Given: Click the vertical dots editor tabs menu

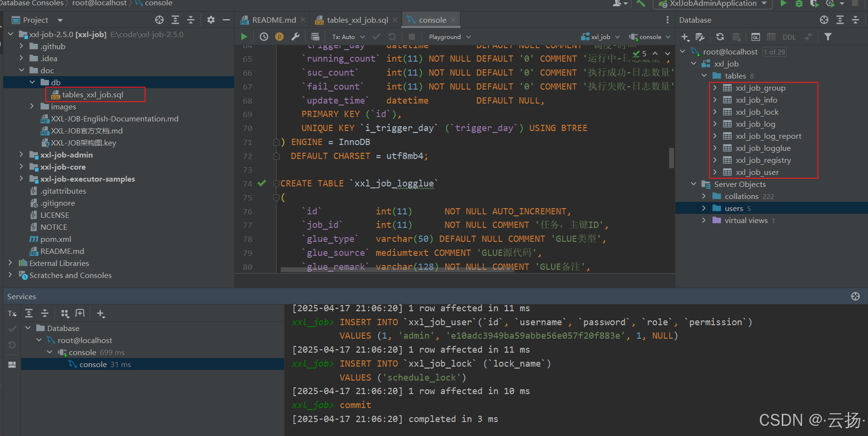Looking at the screenshot, I should 667,20.
